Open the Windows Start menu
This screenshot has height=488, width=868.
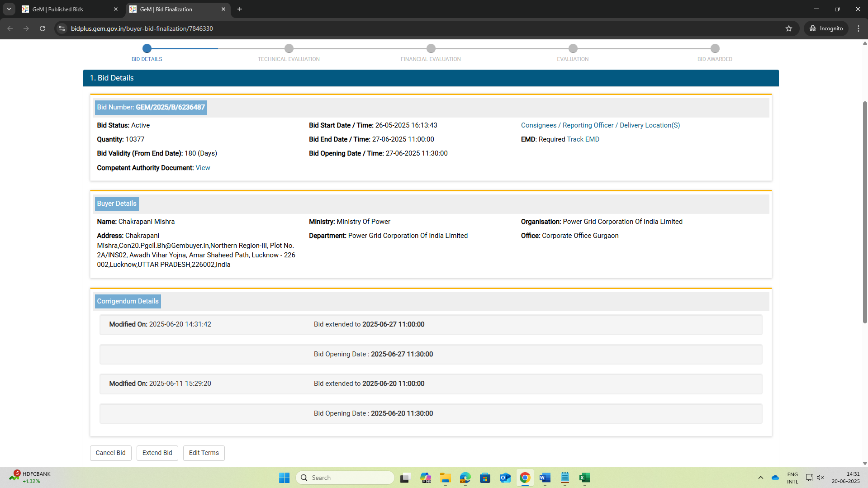(x=284, y=478)
